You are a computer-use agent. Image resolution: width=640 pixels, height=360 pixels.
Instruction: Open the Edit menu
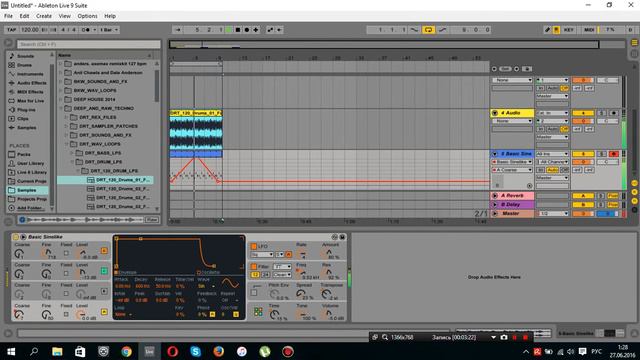click(x=24, y=16)
